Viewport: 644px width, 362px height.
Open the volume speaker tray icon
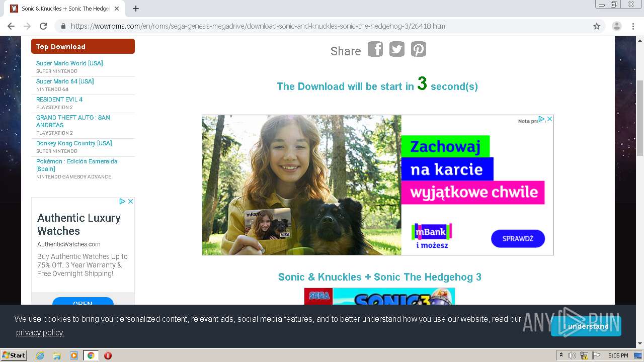pyautogui.click(x=572, y=355)
